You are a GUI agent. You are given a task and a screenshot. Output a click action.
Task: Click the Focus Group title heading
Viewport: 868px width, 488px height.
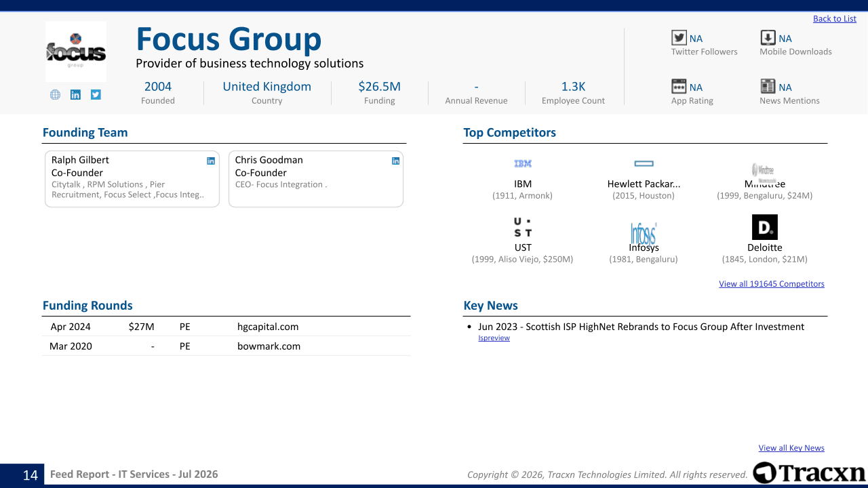click(229, 39)
